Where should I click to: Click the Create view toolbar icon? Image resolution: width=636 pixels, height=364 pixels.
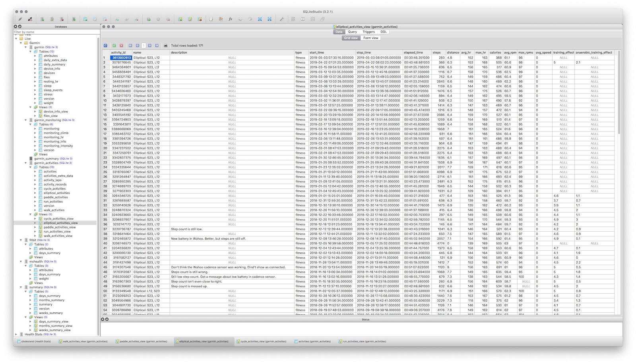click(x=180, y=19)
